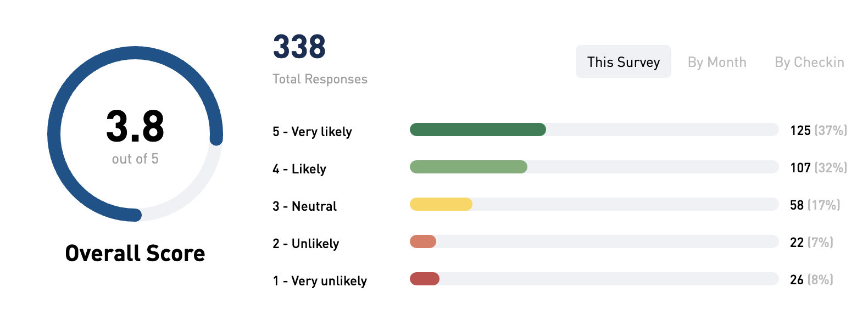The height and width of the screenshot is (315, 868).
Task: Open the By Checkin tab
Action: [809, 62]
